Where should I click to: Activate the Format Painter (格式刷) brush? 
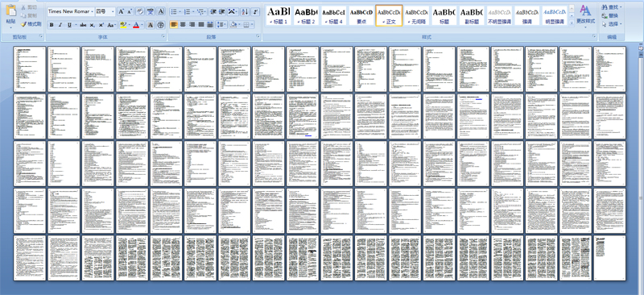(x=23, y=24)
